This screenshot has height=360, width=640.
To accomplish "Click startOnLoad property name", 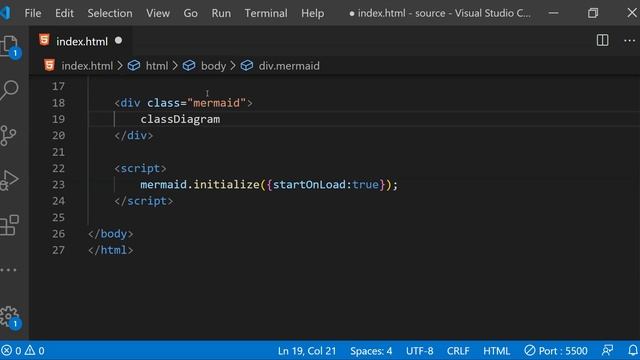I will click(x=309, y=184).
